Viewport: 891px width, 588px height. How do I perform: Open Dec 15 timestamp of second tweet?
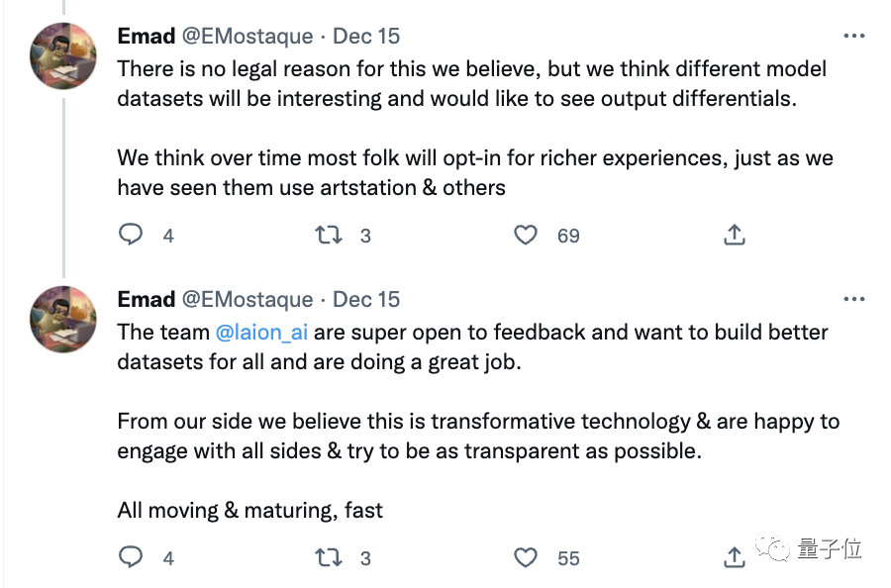(x=366, y=299)
